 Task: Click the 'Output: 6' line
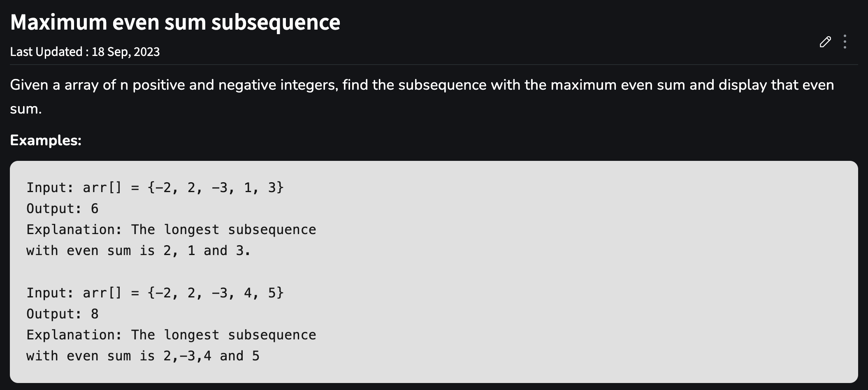[x=63, y=209]
